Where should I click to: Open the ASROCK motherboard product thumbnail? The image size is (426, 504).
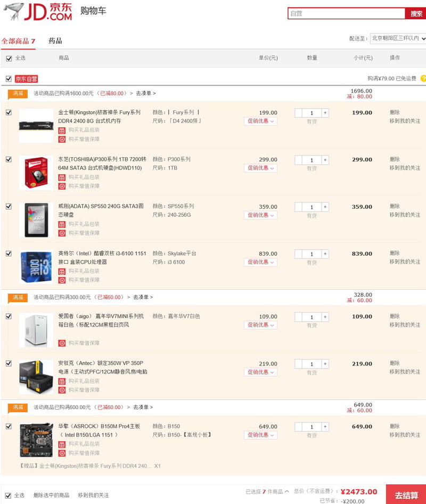click(x=36, y=440)
